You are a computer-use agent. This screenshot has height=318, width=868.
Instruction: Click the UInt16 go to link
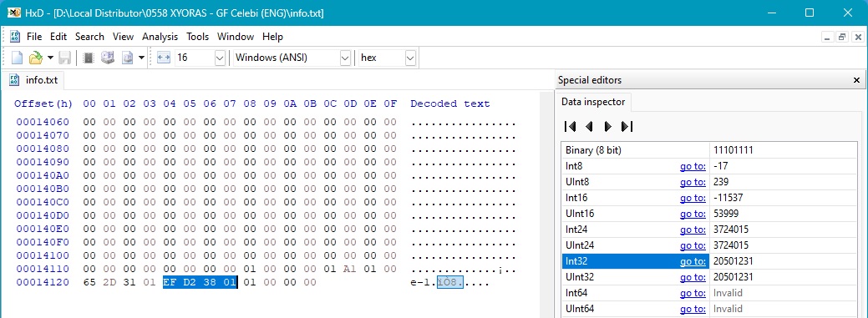coord(693,214)
